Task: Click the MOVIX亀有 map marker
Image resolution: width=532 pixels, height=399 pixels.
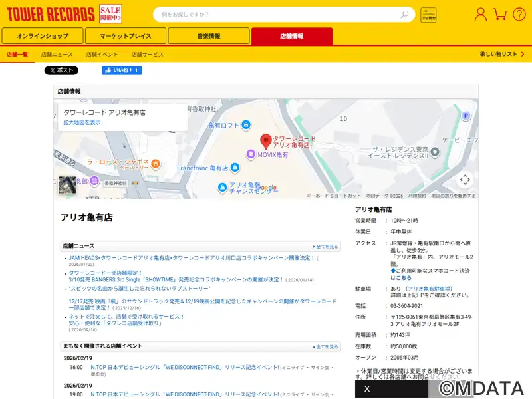Action: (x=251, y=154)
